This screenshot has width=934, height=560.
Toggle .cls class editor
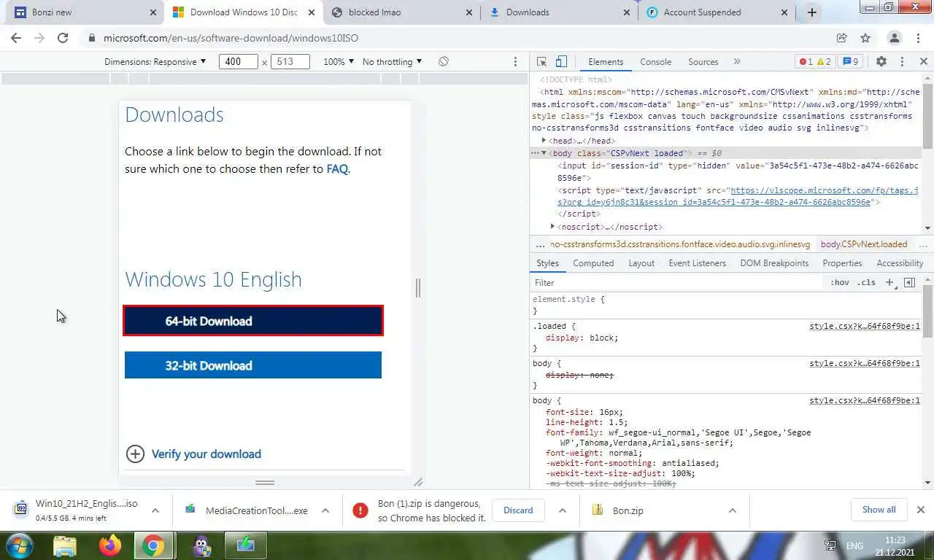[866, 282]
